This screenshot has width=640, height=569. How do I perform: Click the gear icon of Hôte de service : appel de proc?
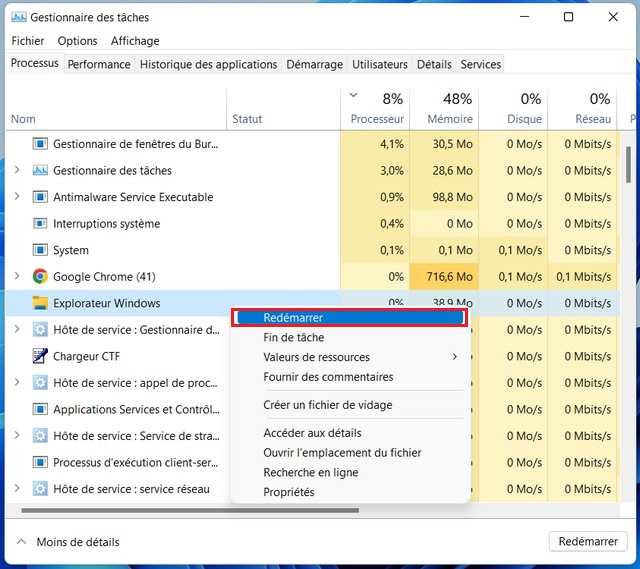tap(40, 383)
